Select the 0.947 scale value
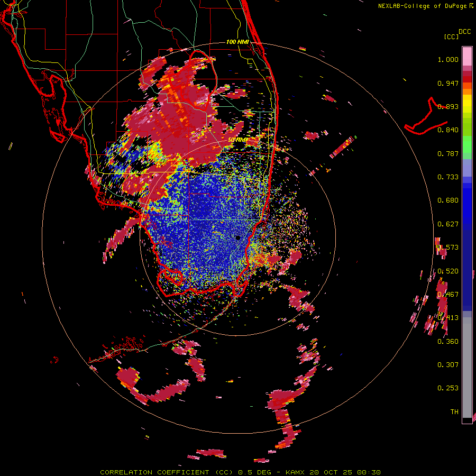Viewport: 476px width, 476px height. click(x=448, y=83)
